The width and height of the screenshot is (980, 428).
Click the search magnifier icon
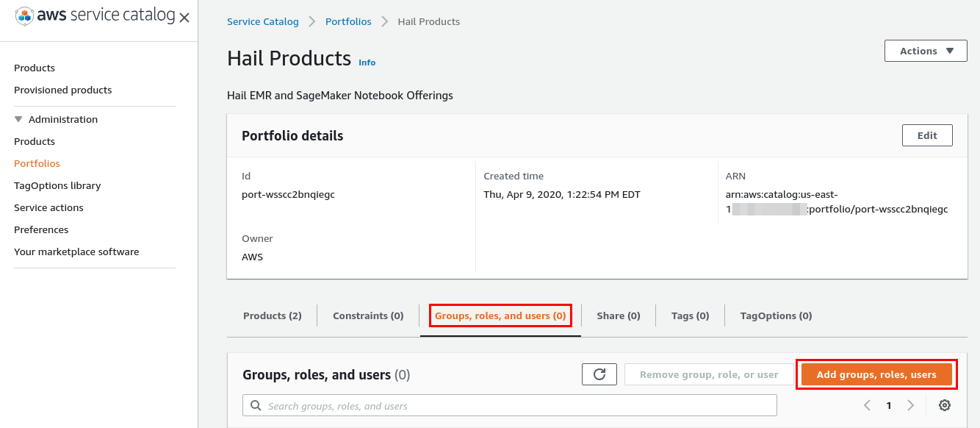click(x=256, y=405)
